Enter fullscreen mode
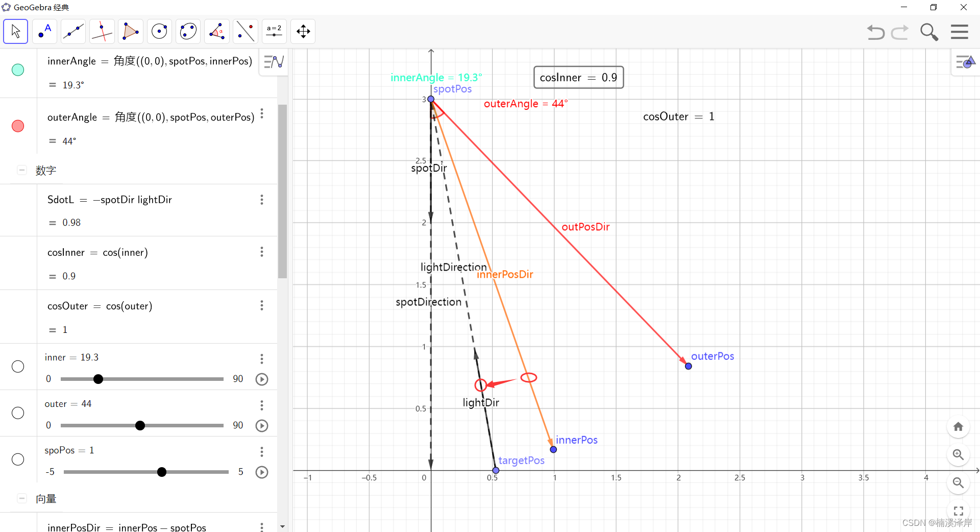This screenshot has height=532, width=980. tap(958, 511)
